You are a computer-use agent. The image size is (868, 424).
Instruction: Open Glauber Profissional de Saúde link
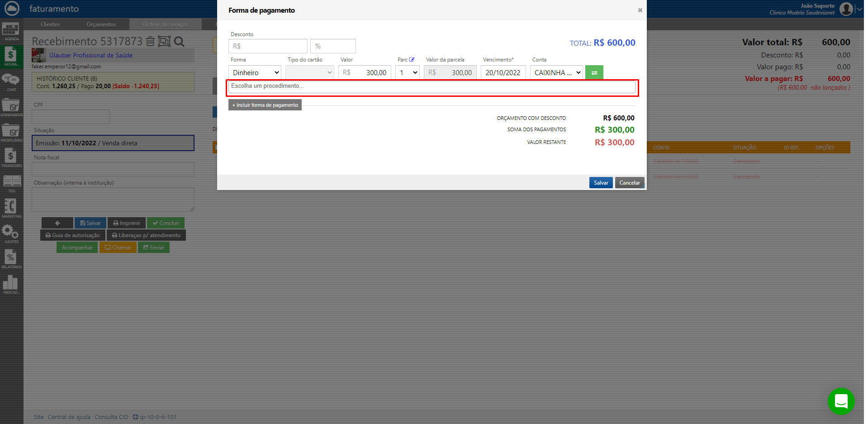tap(91, 55)
